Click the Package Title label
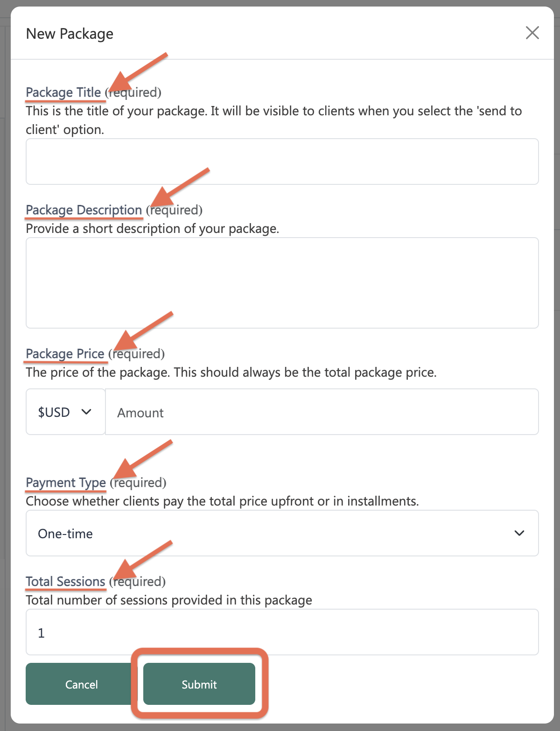The image size is (560, 731). [x=63, y=92]
